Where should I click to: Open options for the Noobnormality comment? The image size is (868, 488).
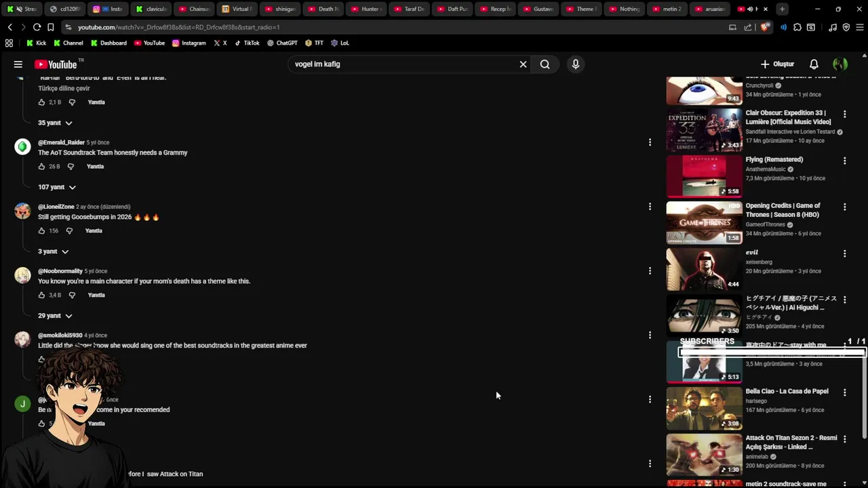coord(650,271)
